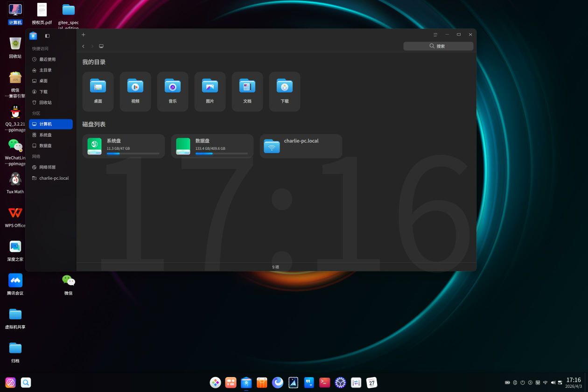Image resolution: width=588 pixels, height=392 pixels.
Task: Collapse the 快捷访问 sidebar group
Action: (40, 49)
